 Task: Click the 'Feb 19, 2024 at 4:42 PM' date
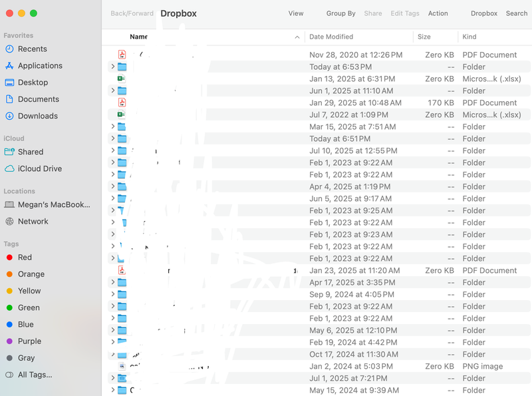(x=353, y=342)
